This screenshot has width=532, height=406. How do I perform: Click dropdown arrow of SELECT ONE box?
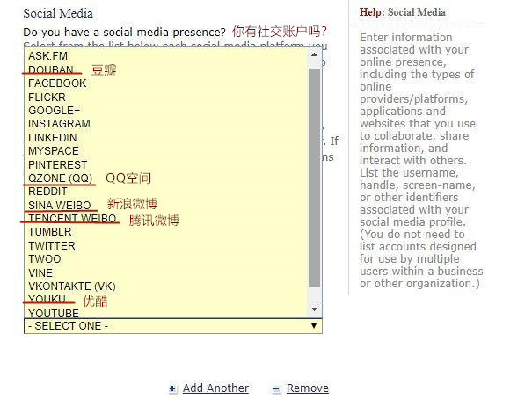click(314, 326)
